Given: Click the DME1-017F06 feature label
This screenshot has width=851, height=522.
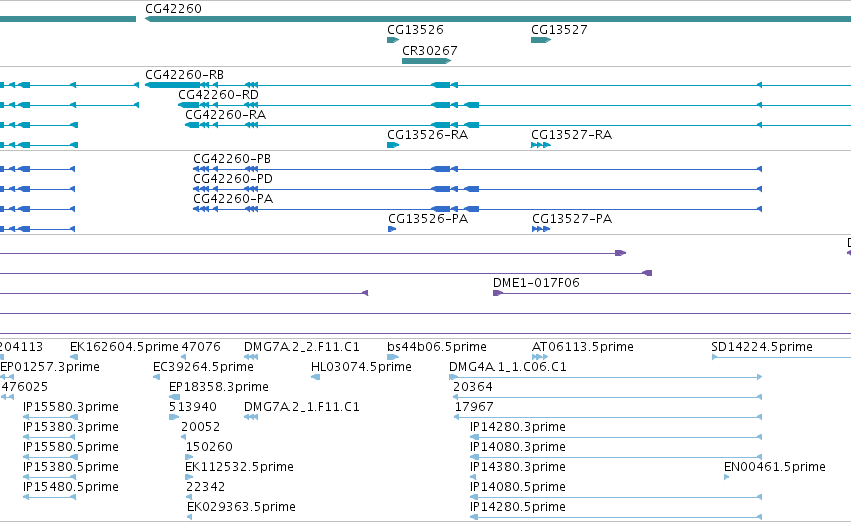Looking at the screenshot, I should [x=536, y=283].
